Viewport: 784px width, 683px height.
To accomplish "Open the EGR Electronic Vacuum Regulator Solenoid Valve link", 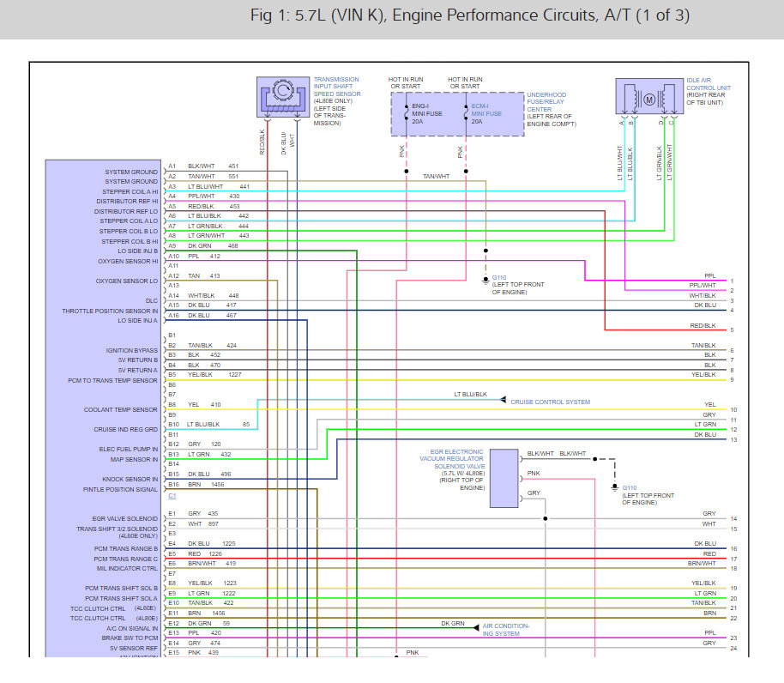I will coord(451,459).
